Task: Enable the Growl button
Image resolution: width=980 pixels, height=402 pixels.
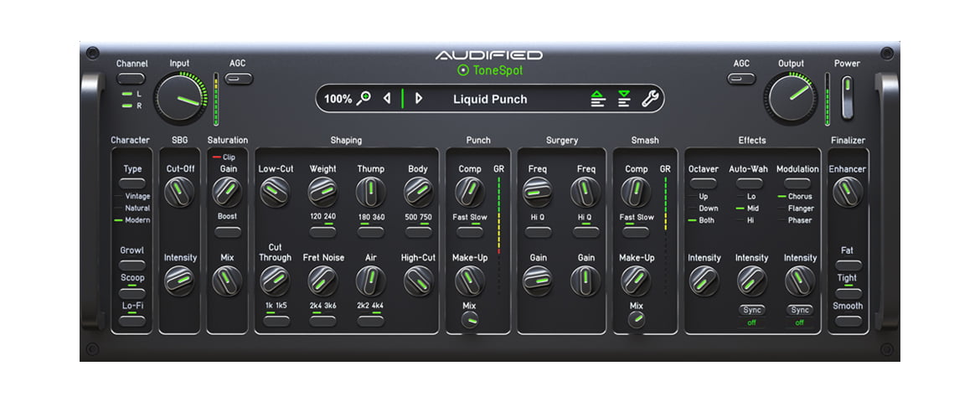Action: pos(132,265)
